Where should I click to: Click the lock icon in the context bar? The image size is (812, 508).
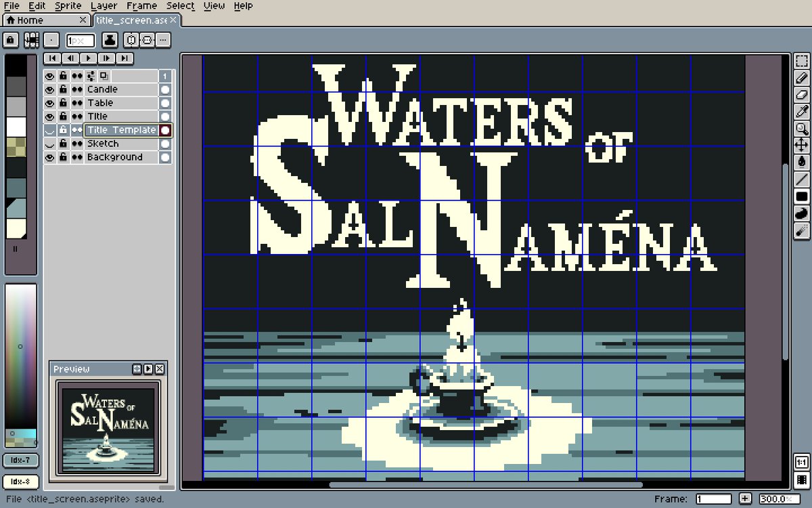click(x=10, y=40)
